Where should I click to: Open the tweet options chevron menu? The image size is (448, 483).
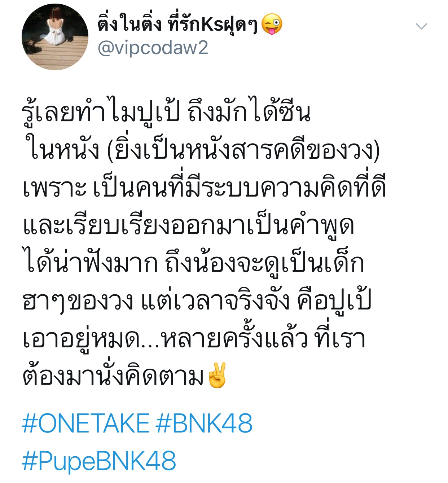click(421, 26)
